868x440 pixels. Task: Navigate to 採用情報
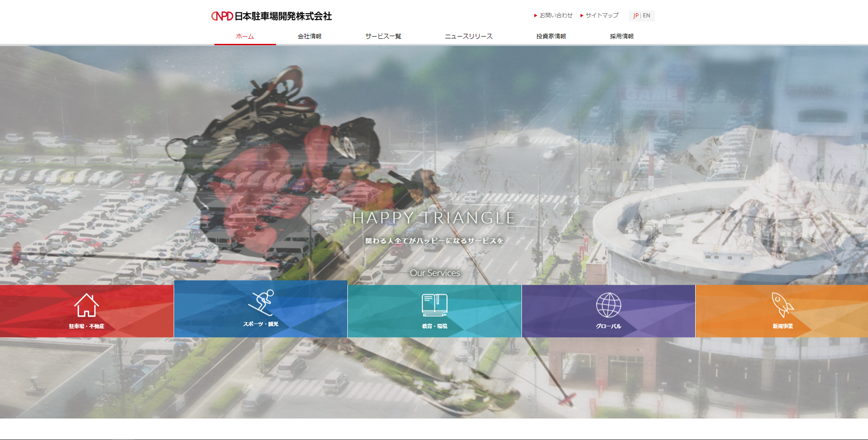[621, 36]
